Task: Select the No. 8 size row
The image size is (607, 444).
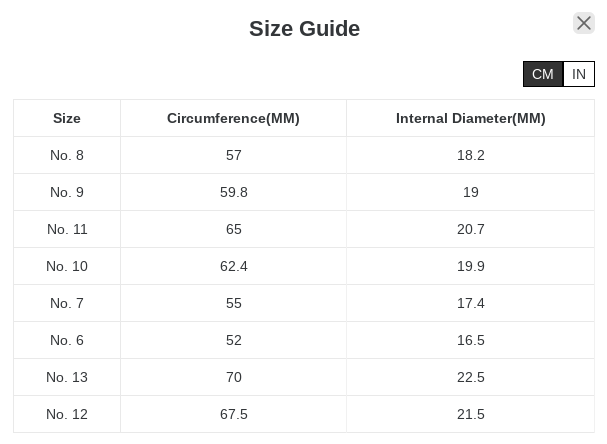Action: click(67, 155)
